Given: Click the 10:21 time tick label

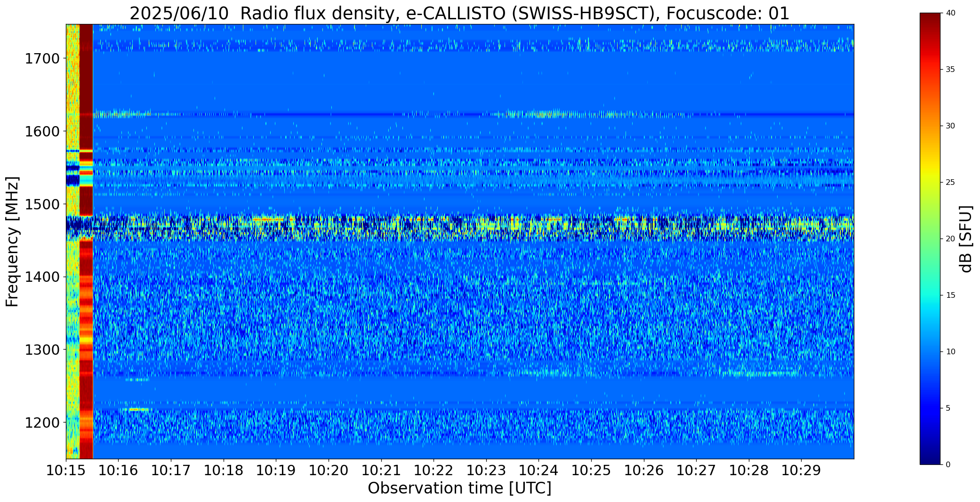Looking at the screenshot, I should tap(381, 470).
